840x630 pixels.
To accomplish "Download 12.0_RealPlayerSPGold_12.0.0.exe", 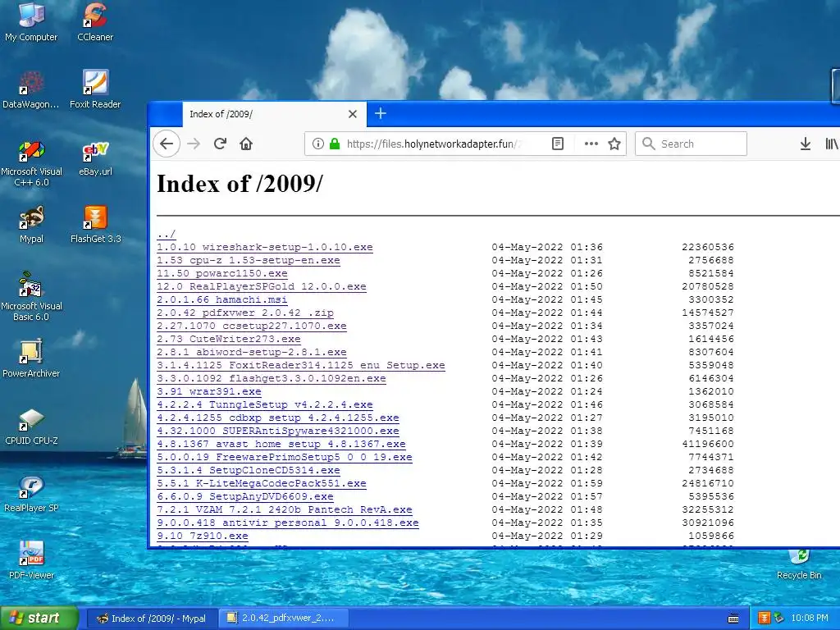I will coord(262,286).
